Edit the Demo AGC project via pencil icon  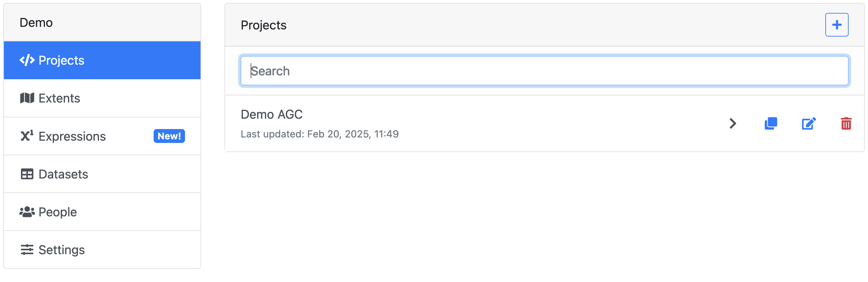coord(808,123)
